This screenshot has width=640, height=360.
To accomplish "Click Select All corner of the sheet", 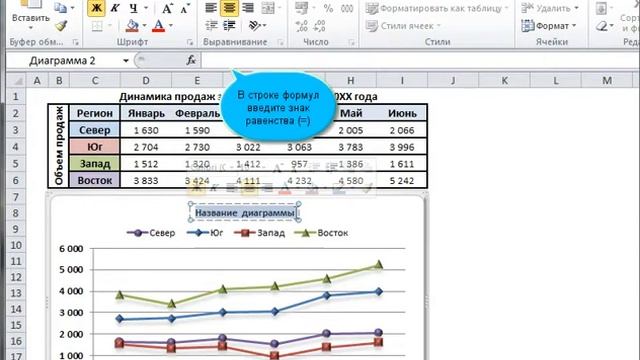I will [x=16, y=80].
